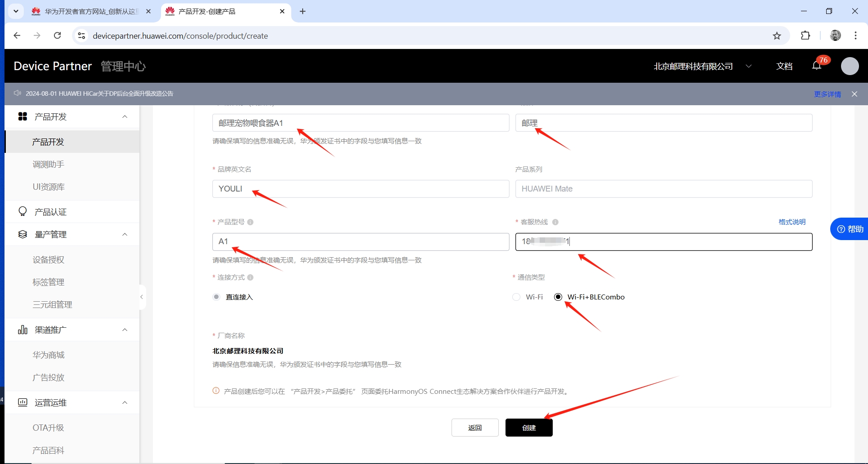Viewport: 868px width, 464px height.
Task: Collapse the 运营运维 sidebar section
Action: [125, 403]
